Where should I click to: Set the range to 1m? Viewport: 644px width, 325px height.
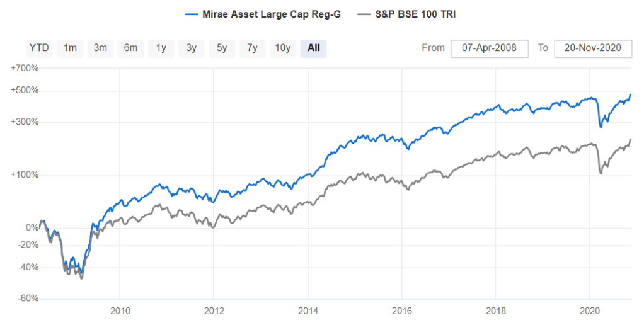(70, 48)
